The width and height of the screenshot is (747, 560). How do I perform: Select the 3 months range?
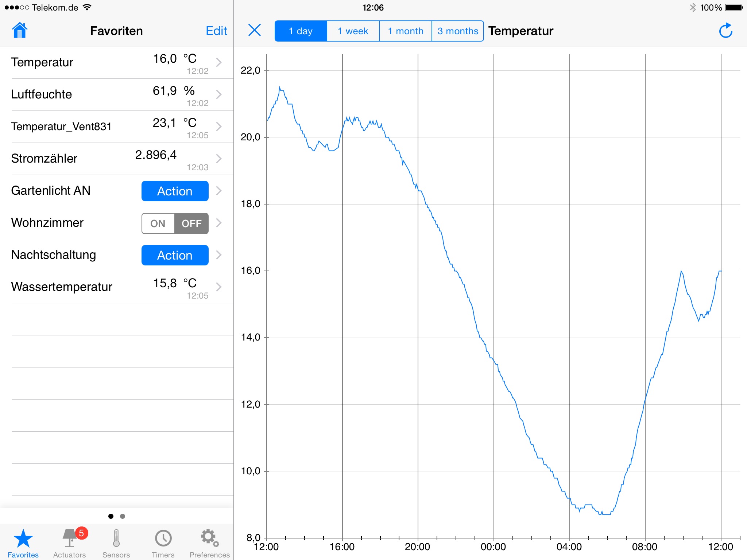pos(458,31)
